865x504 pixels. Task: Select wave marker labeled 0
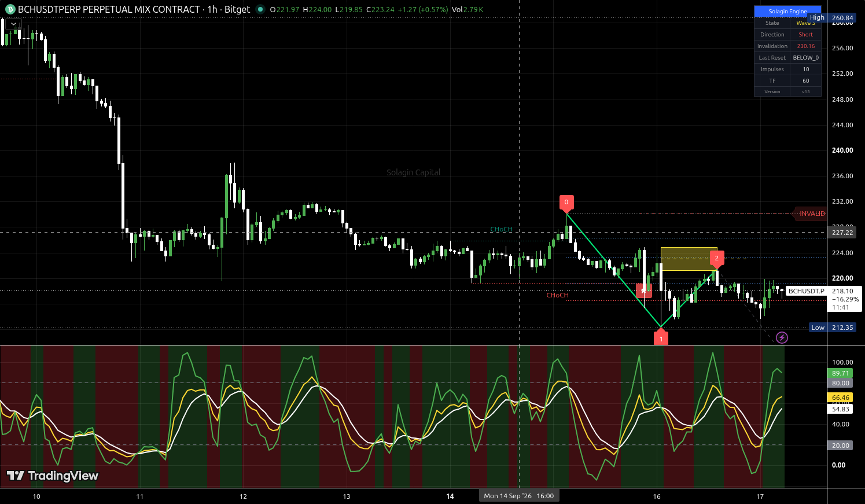(566, 203)
